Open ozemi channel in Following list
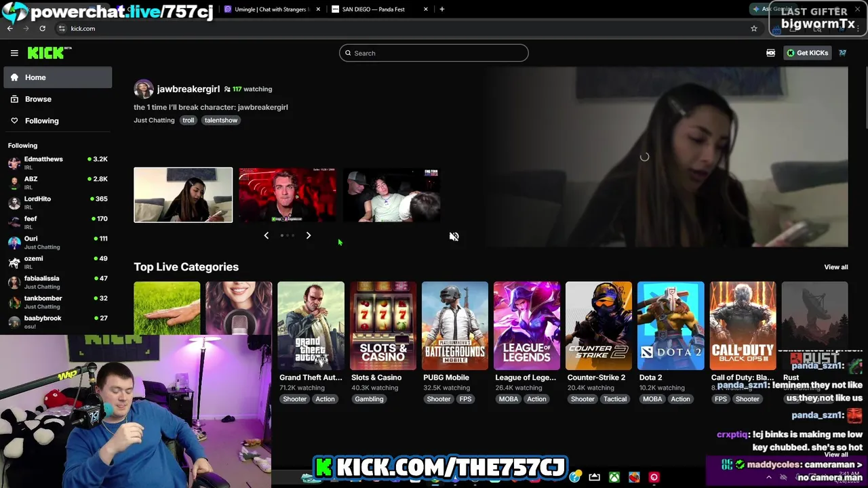Screen dimensions: 868x488 coord(58,262)
